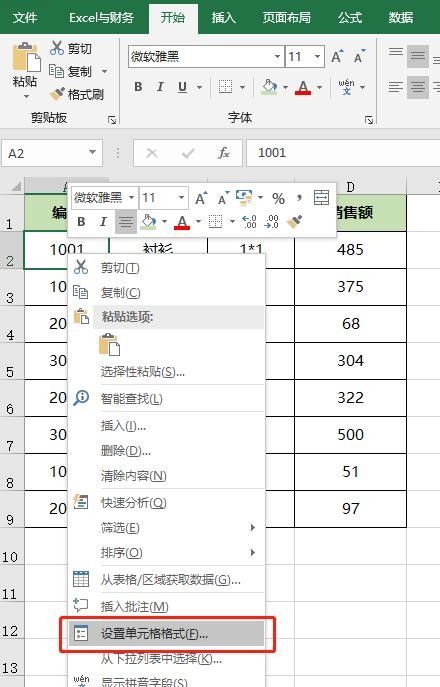Click the formula bar Enter checkmark icon
This screenshot has height=687, width=440.
(x=188, y=153)
